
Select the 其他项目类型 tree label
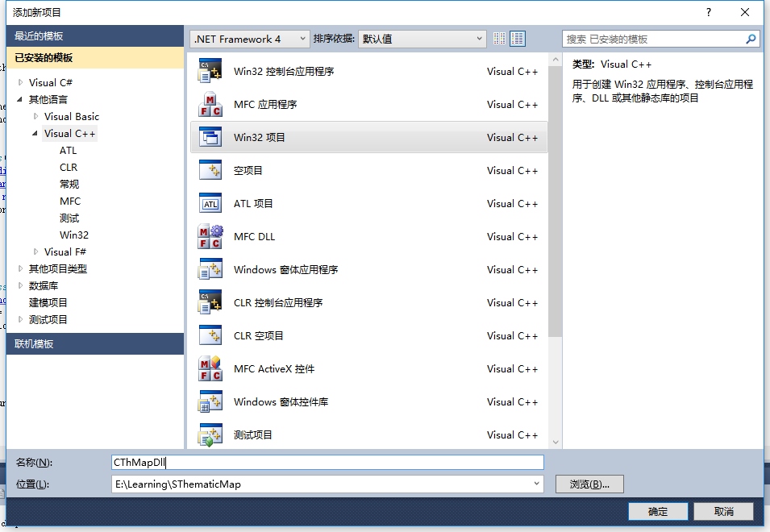[57, 268]
